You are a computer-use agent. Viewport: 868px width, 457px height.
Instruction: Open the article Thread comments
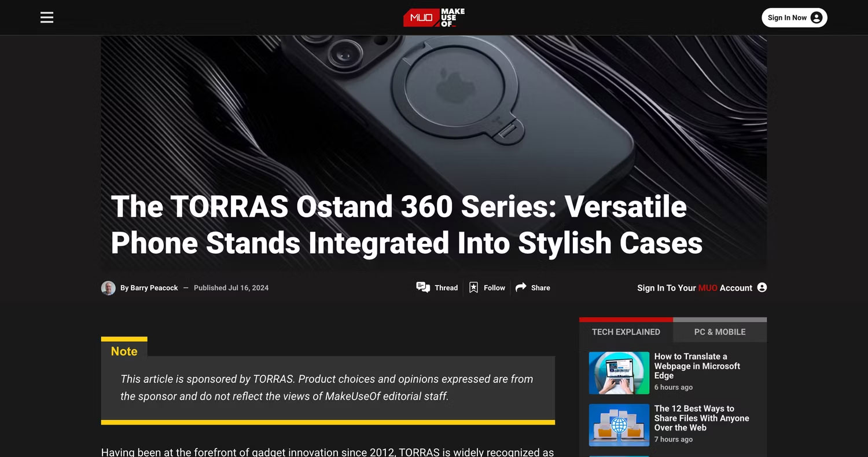(x=437, y=287)
